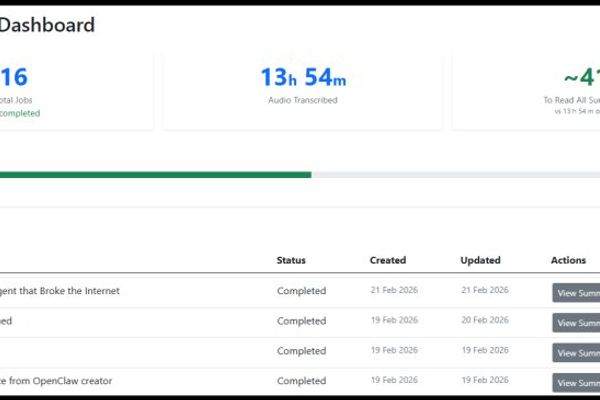Click the green 'completed' text under Total Jobs

[x=20, y=113]
